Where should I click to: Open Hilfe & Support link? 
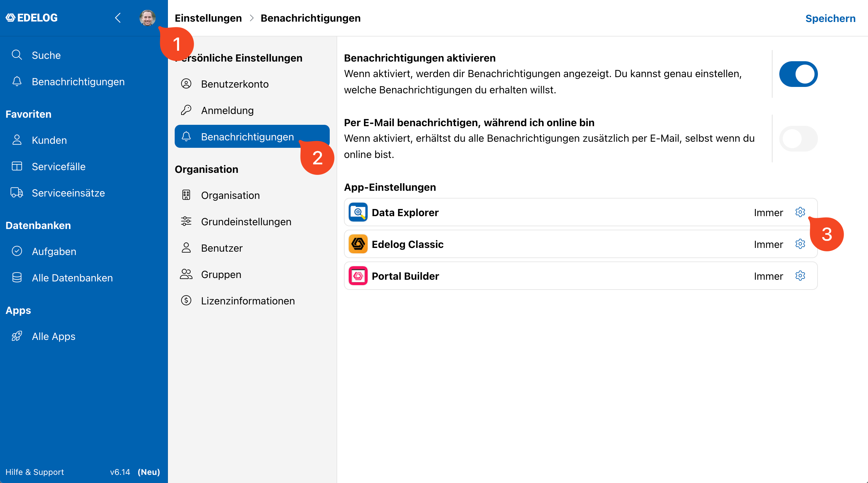(35, 472)
